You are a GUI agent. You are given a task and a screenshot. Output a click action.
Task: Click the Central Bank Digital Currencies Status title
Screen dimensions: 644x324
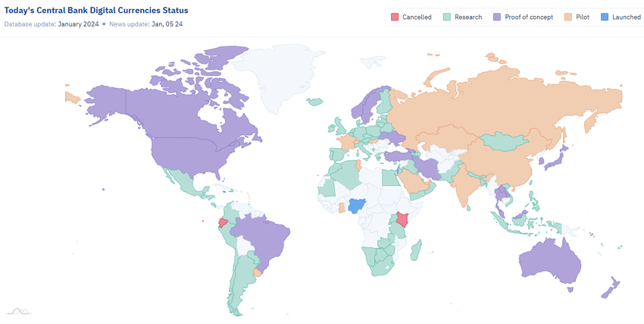[x=96, y=11]
